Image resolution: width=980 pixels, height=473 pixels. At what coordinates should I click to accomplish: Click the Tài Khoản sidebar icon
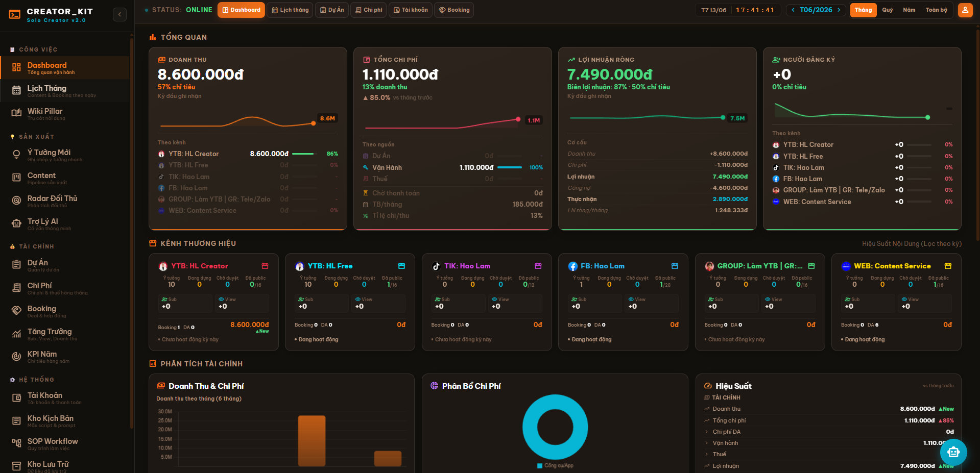pos(16,397)
